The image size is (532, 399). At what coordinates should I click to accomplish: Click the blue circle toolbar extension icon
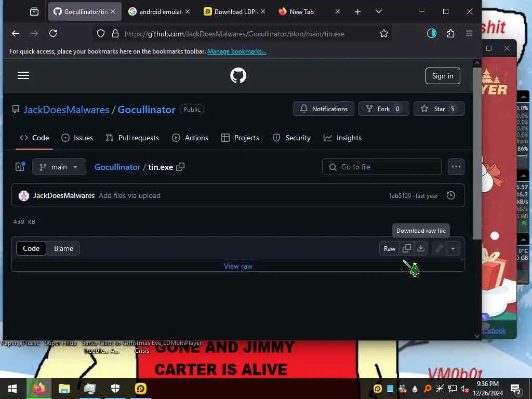(432, 33)
